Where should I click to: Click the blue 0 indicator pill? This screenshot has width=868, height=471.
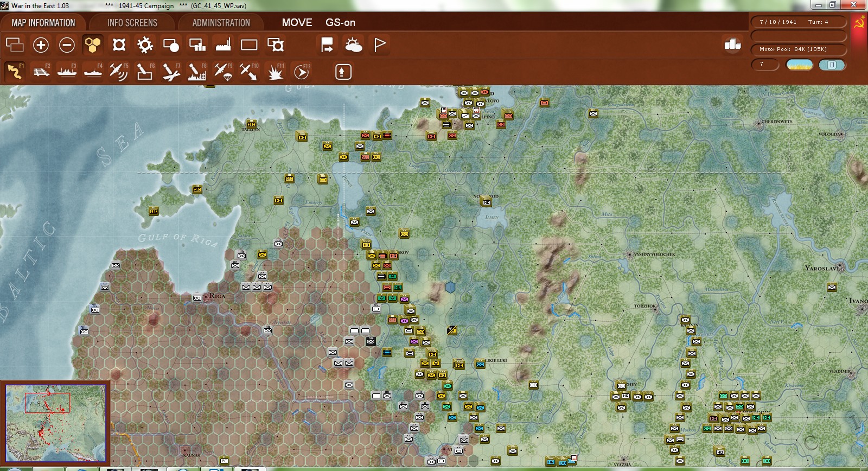(832, 65)
